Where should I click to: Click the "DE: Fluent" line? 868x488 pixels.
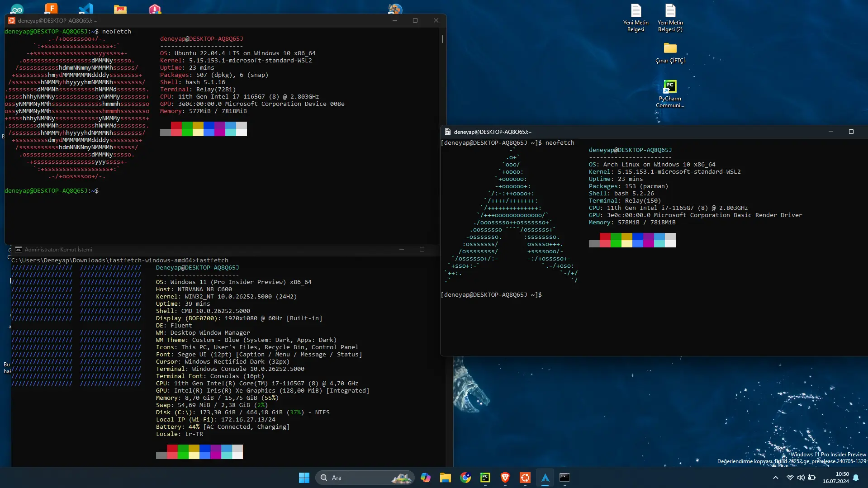[174, 326]
